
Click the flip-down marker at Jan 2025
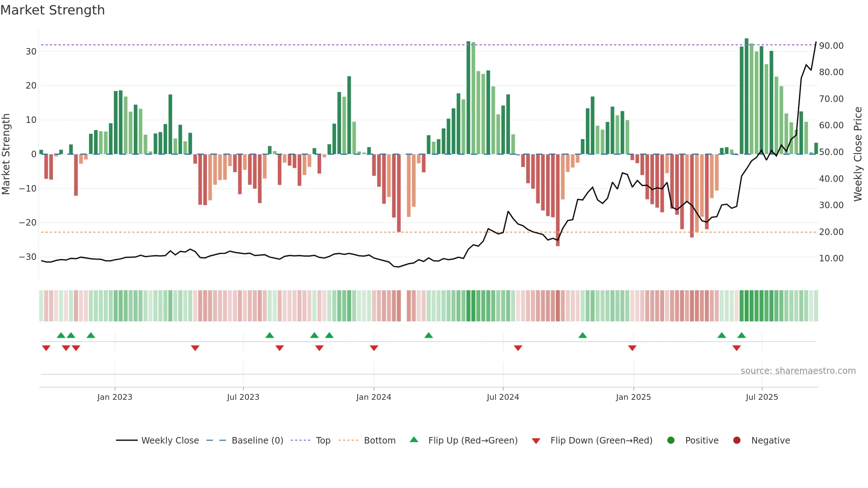coord(632,348)
